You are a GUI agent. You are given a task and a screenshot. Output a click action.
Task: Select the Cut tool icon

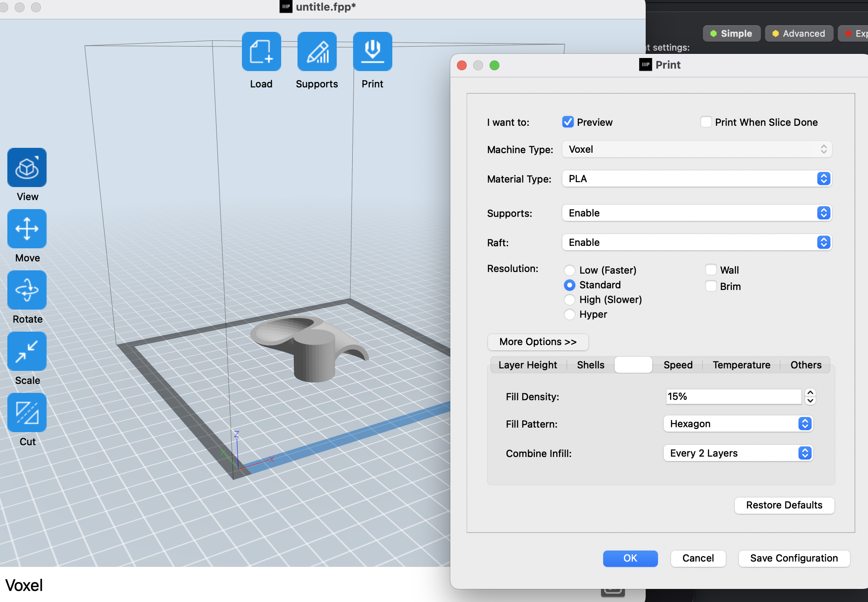tap(27, 412)
